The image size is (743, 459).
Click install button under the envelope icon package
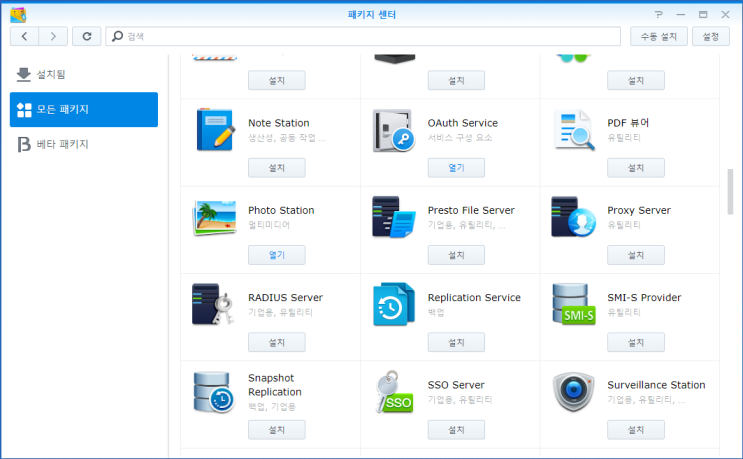(x=277, y=81)
